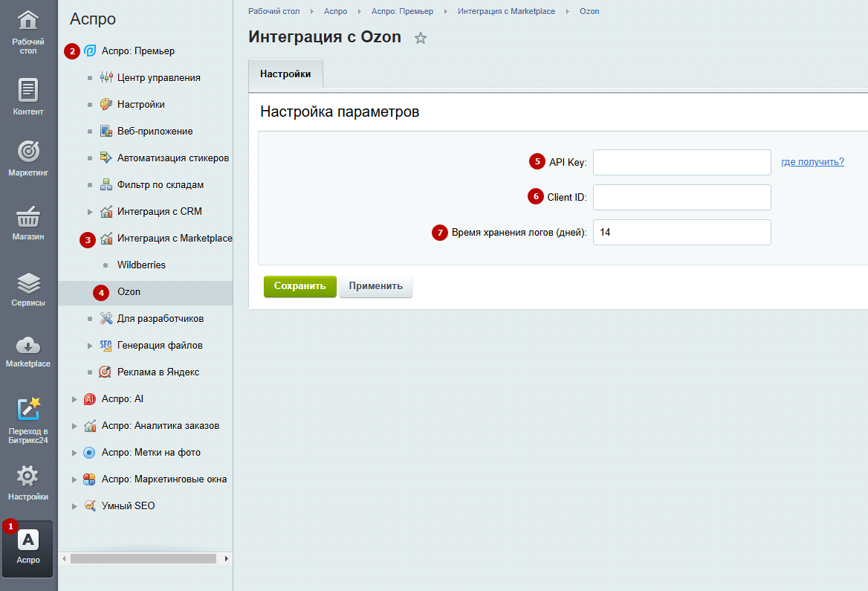Expand the Умный SEO tree node
This screenshot has height=591, width=868.
(x=74, y=506)
